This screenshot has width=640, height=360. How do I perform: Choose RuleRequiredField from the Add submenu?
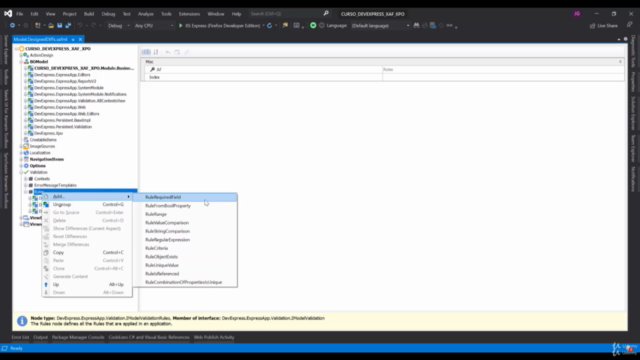(x=185, y=197)
